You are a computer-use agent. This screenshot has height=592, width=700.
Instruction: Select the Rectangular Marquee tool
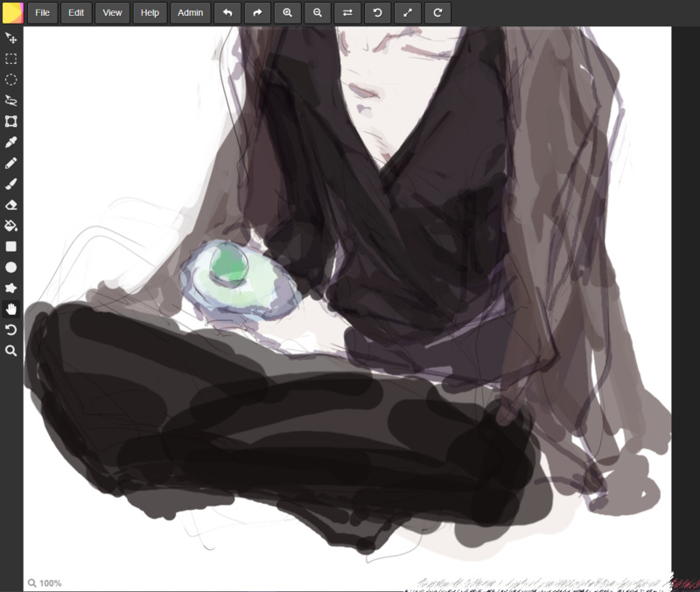pyautogui.click(x=11, y=59)
